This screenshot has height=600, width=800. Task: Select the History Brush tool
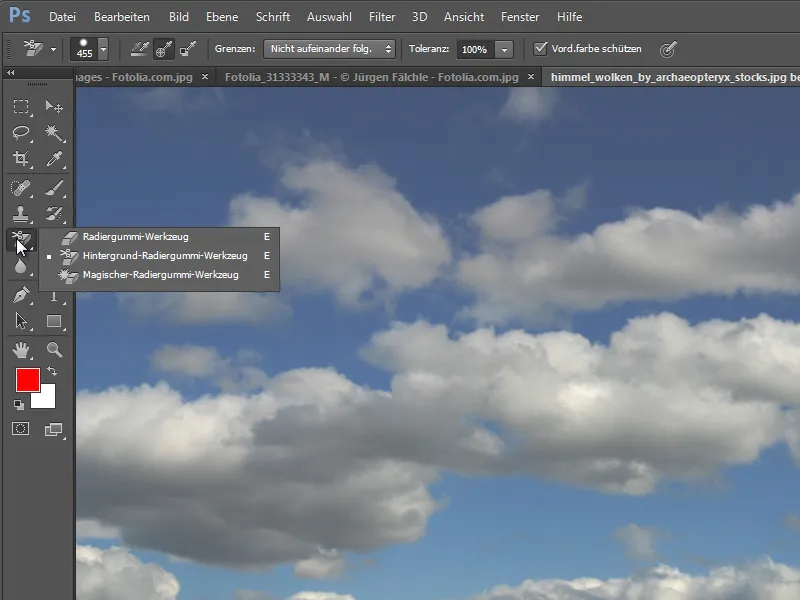pyautogui.click(x=54, y=214)
